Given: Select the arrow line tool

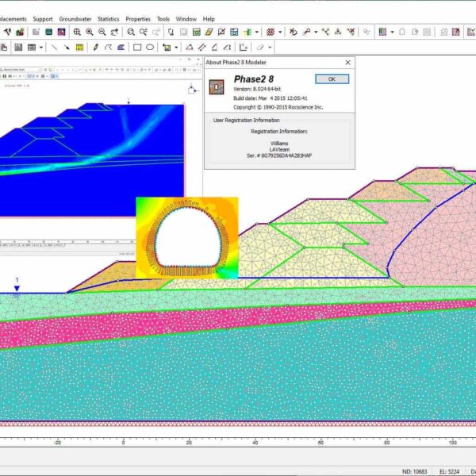Looking at the screenshot, I should tap(67, 48).
